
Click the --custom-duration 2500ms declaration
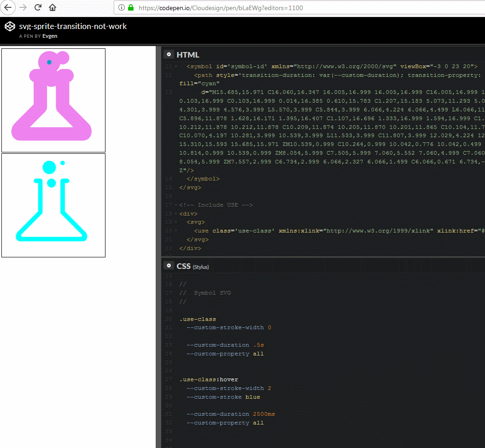click(231, 414)
